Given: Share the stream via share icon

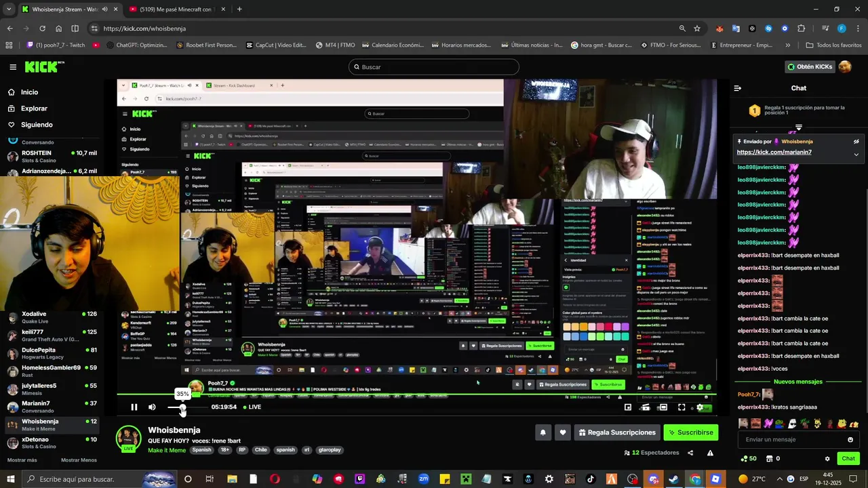Looking at the screenshot, I should (690, 453).
